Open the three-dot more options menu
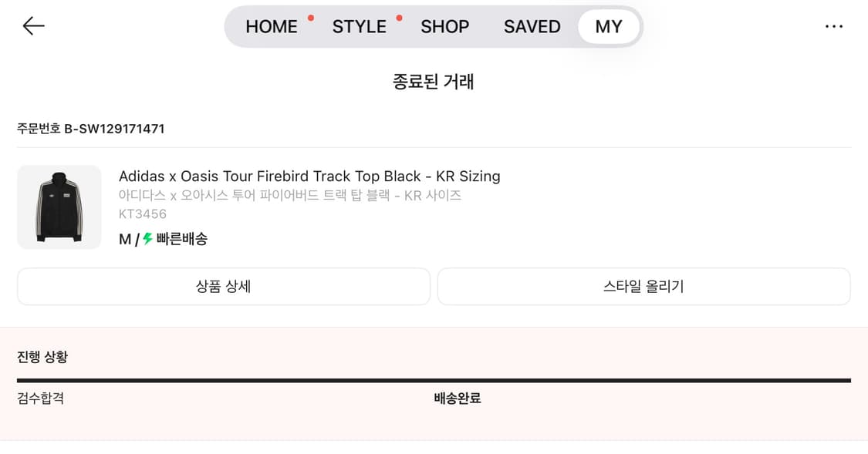The width and height of the screenshot is (868, 454). tap(833, 26)
